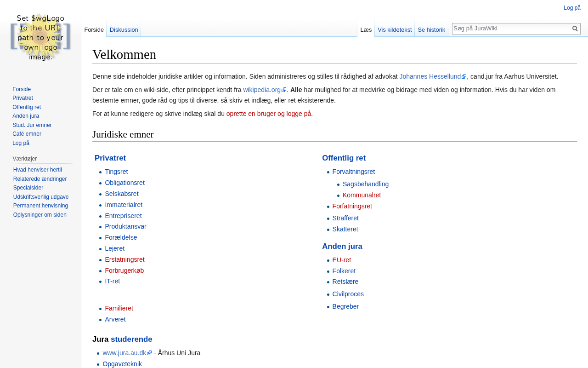
Task: Open the Obligationsret article
Action: pyautogui.click(x=124, y=183)
